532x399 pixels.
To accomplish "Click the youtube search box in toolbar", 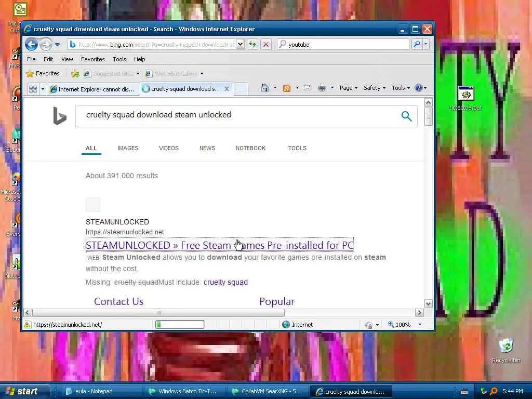I will coord(343,45).
